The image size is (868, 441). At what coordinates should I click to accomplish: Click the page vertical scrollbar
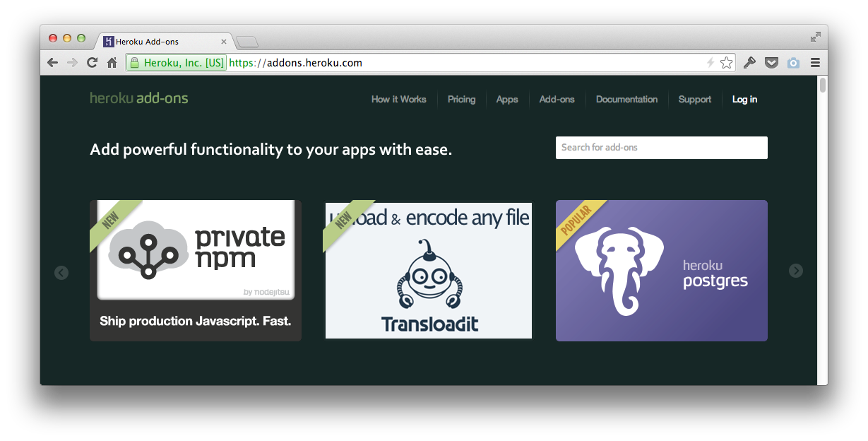(822, 233)
